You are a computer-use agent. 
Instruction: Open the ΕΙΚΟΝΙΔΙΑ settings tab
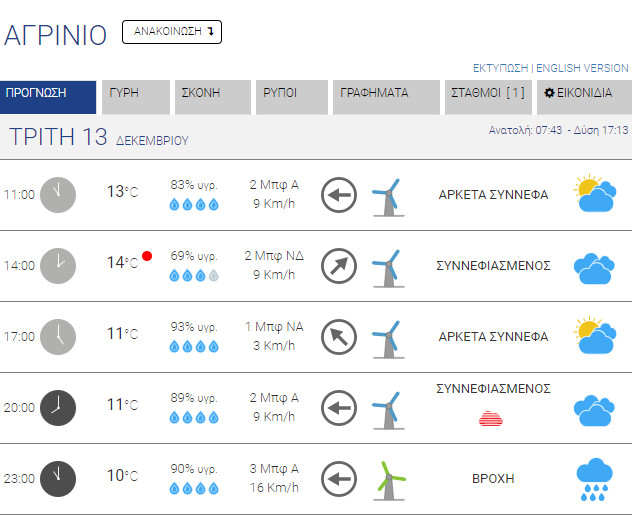tap(583, 97)
